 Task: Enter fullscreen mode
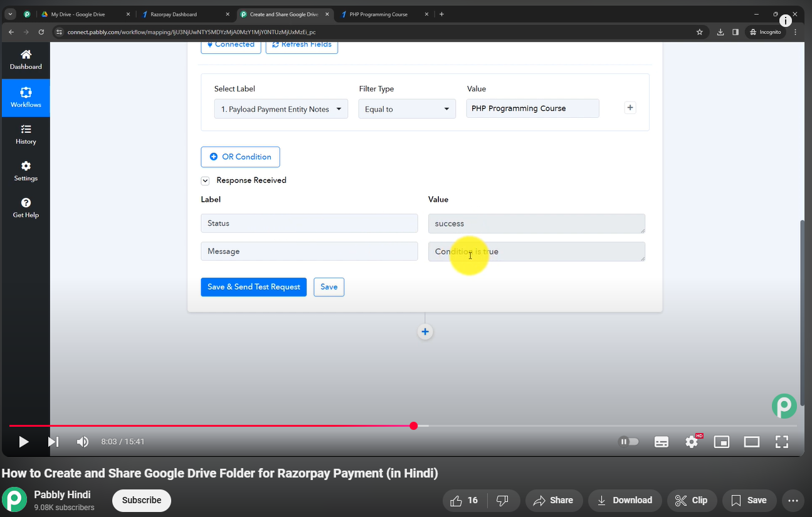[x=782, y=442]
